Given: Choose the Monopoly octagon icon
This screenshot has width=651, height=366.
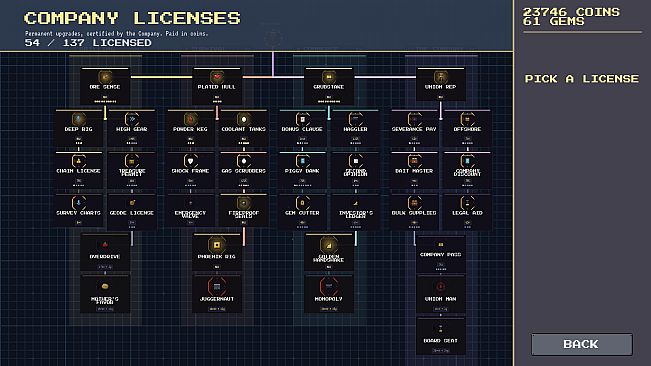Looking at the screenshot, I should pos(329,286).
